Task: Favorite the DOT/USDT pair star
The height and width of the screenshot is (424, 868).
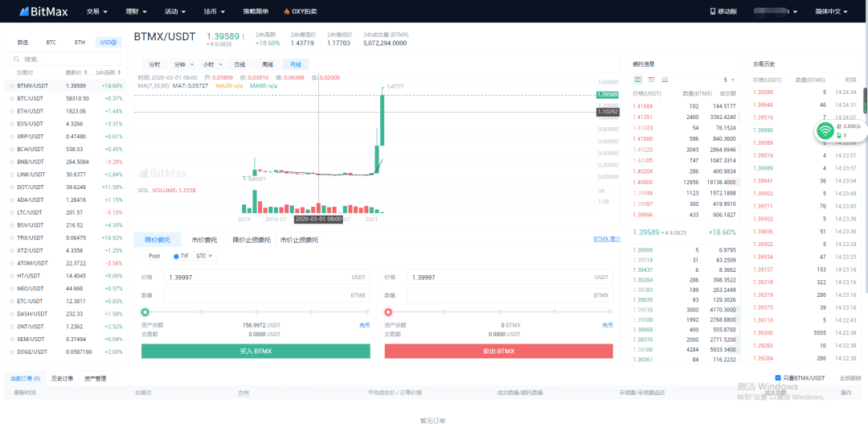Action: point(12,187)
